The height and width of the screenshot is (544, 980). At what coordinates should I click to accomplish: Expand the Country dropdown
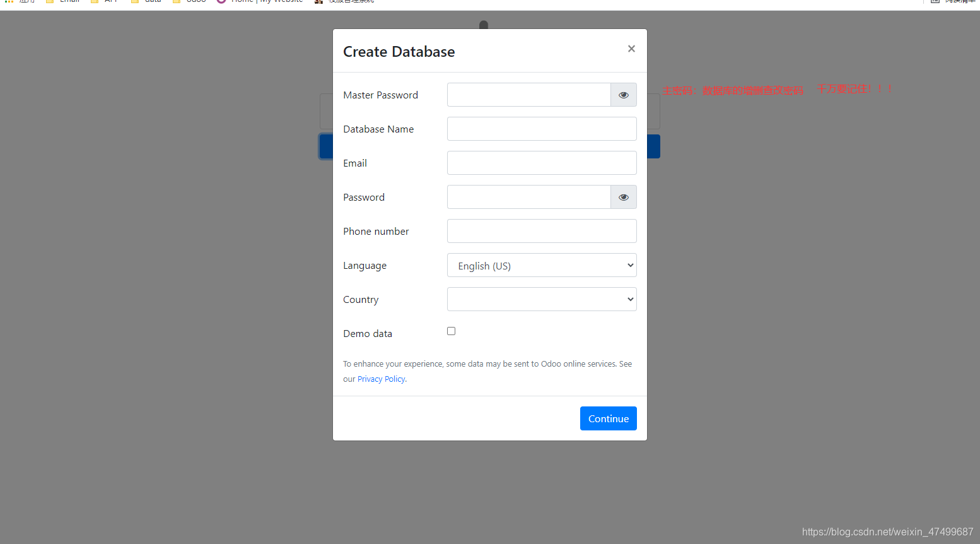pos(542,299)
